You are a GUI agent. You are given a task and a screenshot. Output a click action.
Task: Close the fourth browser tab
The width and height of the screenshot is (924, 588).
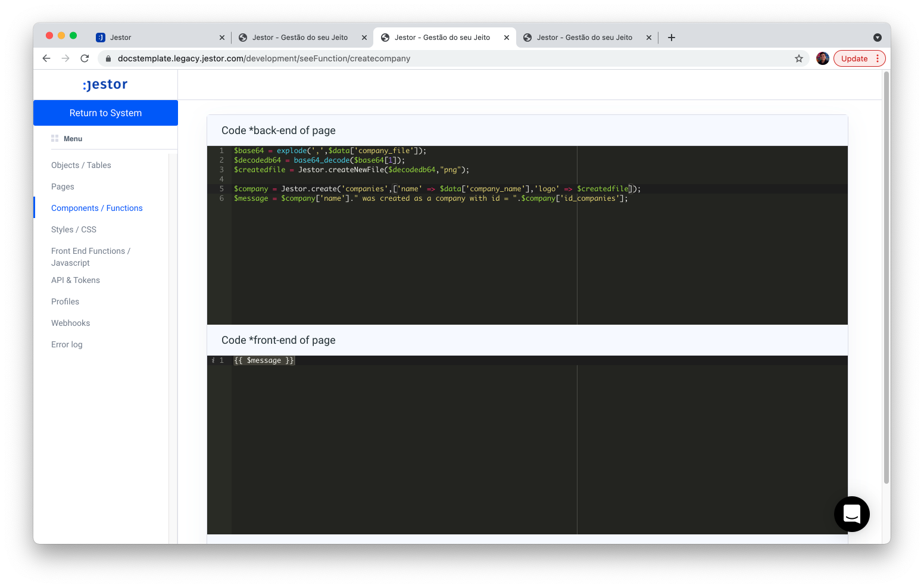(649, 38)
